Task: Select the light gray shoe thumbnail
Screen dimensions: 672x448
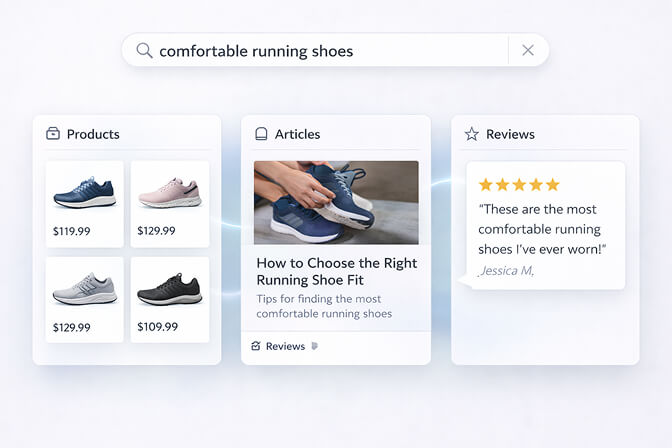Action: 84,289
